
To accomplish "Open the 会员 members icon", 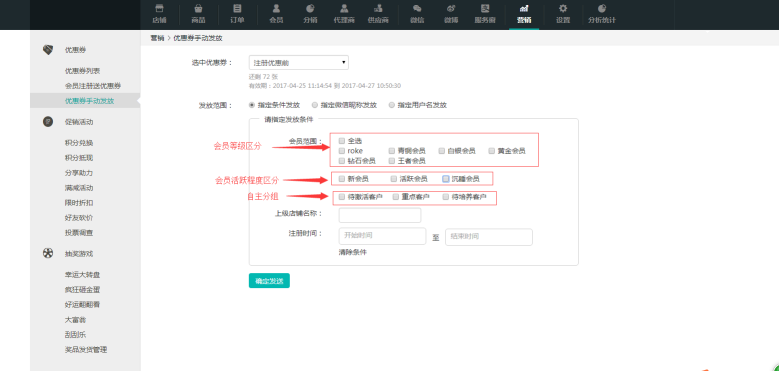I will (x=276, y=8).
